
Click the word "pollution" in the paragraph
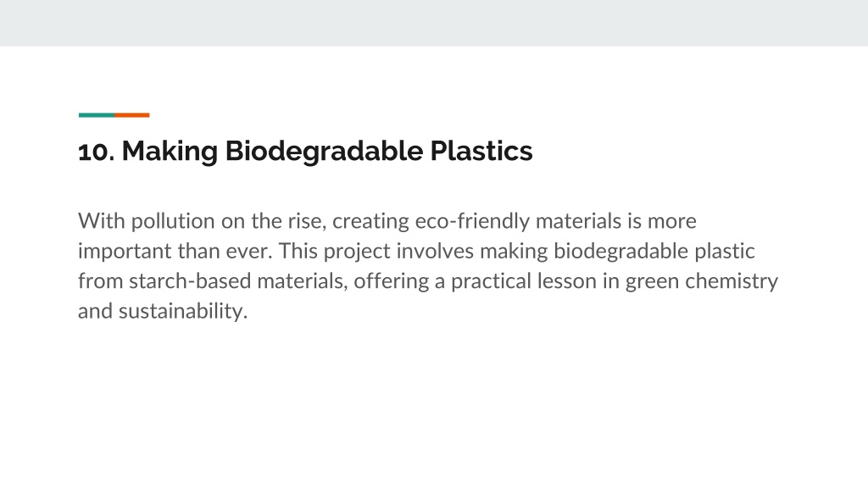(173, 221)
